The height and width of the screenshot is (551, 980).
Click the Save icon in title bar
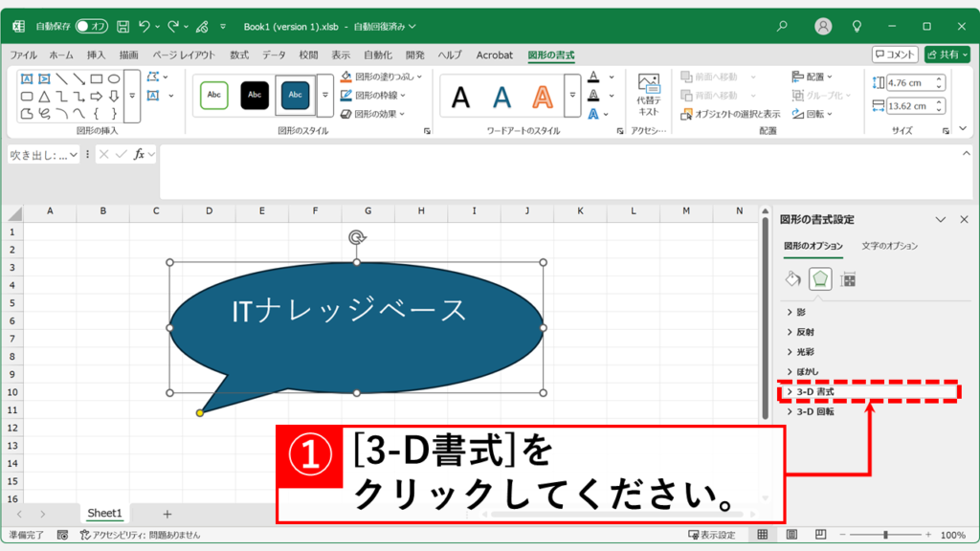click(122, 26)
